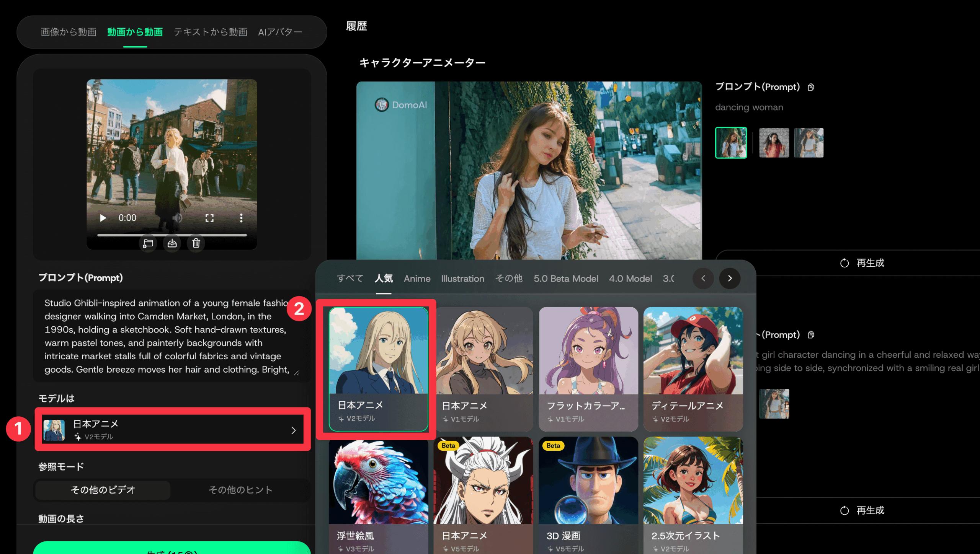Copy the dancing woman prompt text

(811, 87)
